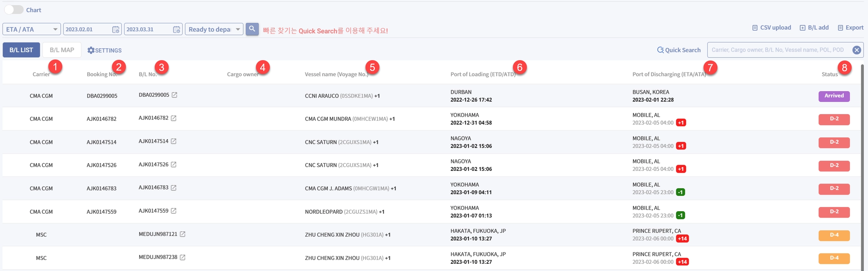Open calendar picker for start date 2023.02.01

point(115,29)
